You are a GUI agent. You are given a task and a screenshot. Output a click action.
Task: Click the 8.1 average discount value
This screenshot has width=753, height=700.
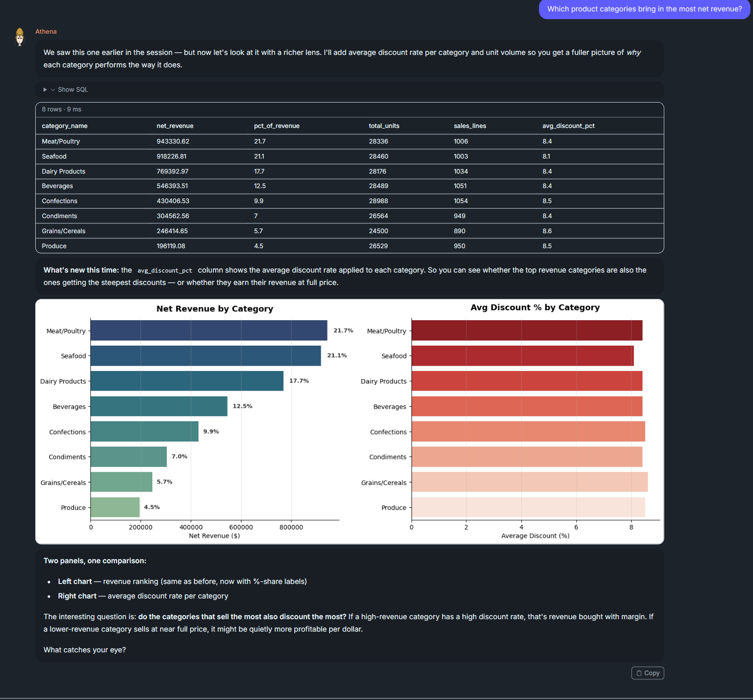click(546, 156)
